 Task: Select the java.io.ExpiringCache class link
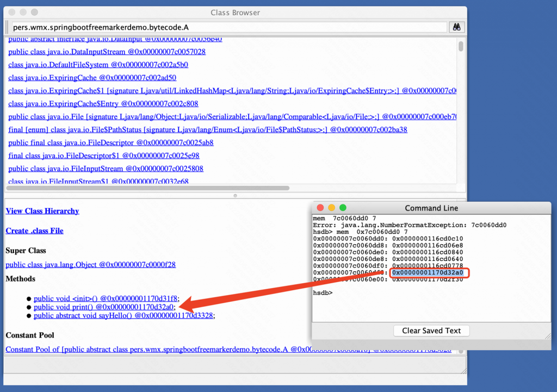(x=92, y=78)
